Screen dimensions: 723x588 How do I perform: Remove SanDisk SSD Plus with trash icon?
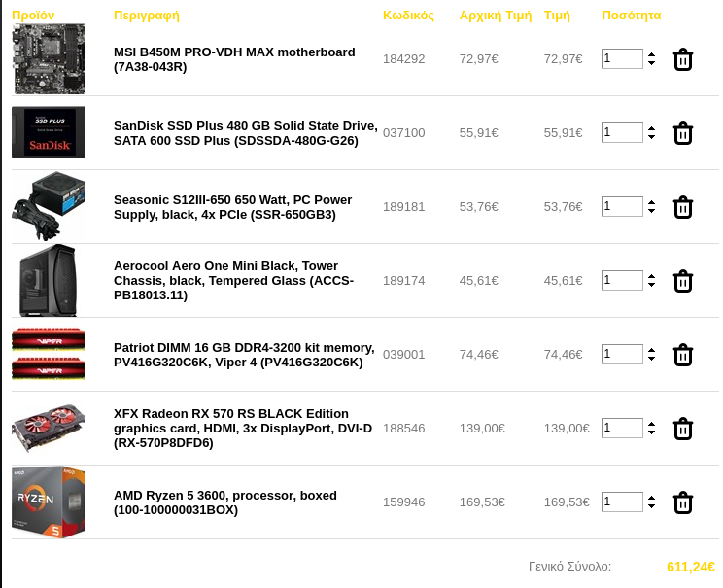click(x=683, y=133)
